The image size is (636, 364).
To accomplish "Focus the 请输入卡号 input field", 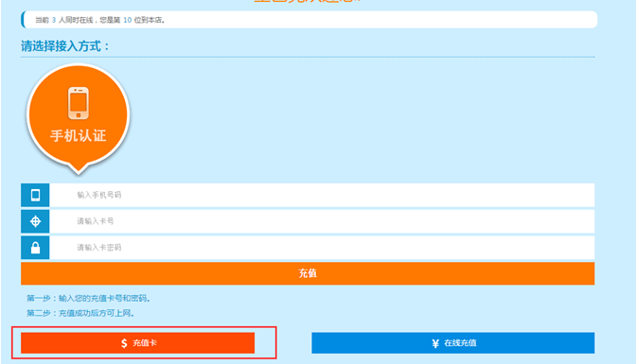I will pos(322,221).
